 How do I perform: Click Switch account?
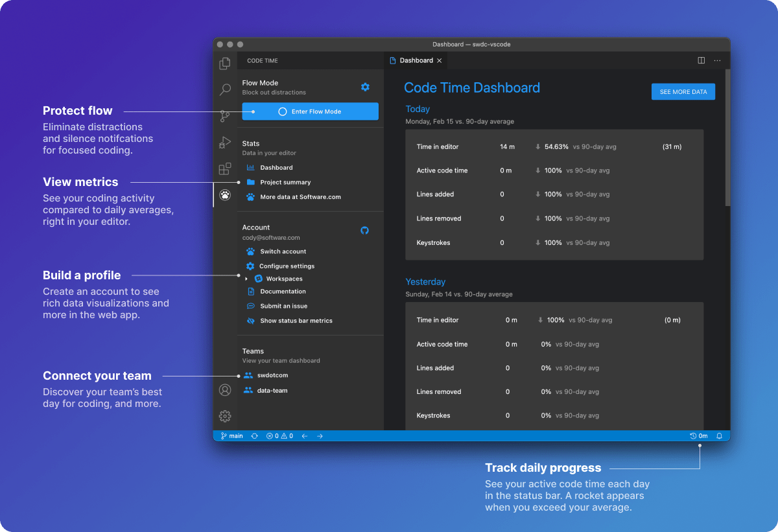click(283, 251)
